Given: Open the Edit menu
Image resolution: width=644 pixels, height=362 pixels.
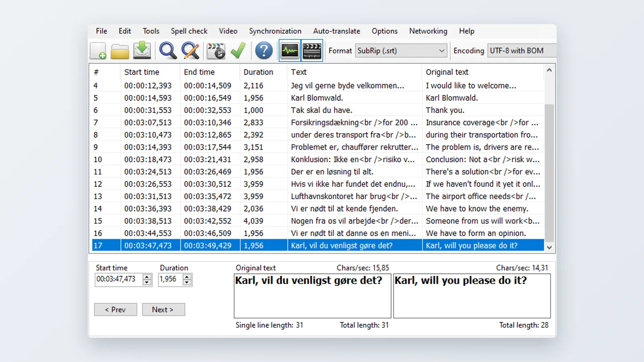Looking at the screenshot, I should pos(125,31).
